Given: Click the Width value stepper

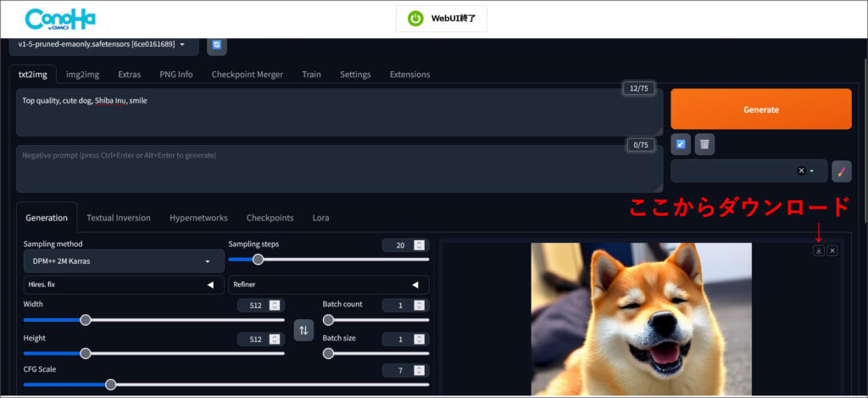Looking at the screenshot, I should point(275,305).
